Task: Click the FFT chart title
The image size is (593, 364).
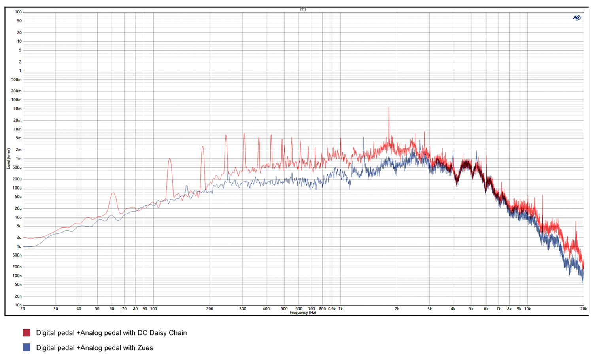Action: click(303, 9)
